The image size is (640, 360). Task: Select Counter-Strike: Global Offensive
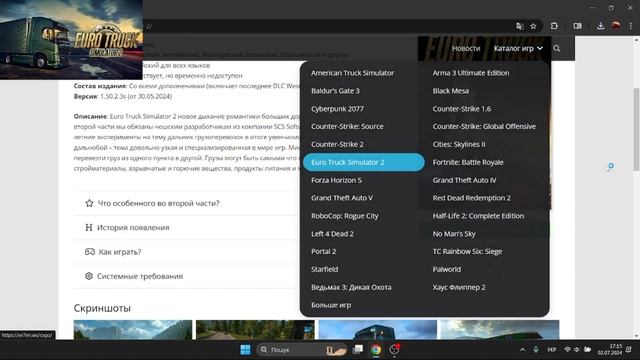484,127
